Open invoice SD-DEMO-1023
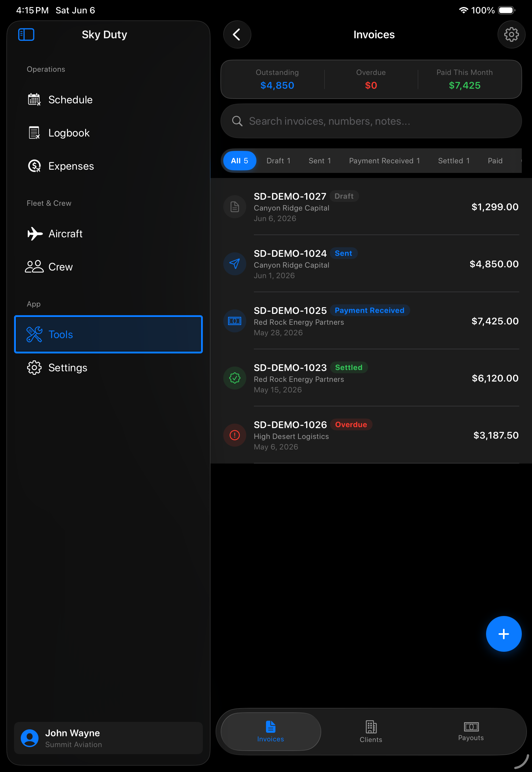 pyautogui.click(x=371, y=378)
